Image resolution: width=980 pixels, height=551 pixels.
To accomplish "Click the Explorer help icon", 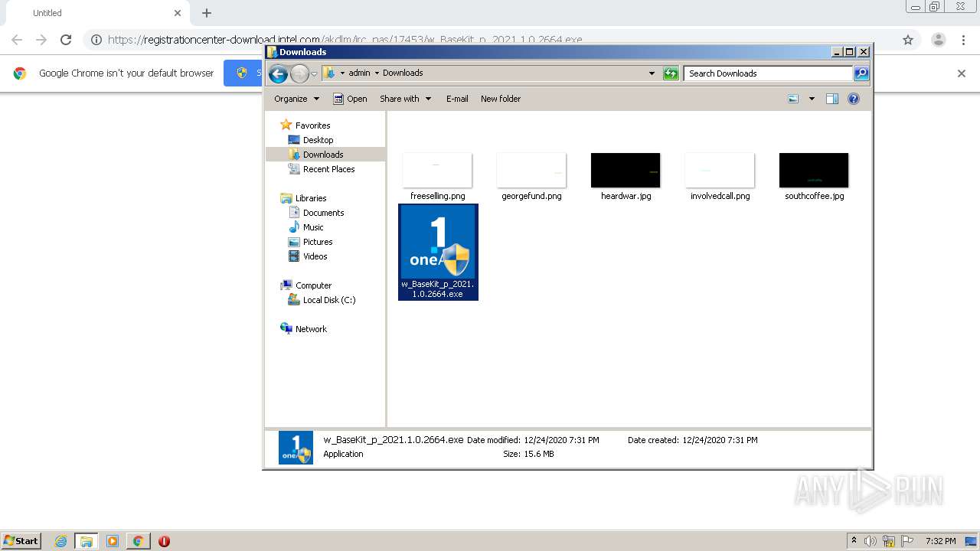I will 854,99.
